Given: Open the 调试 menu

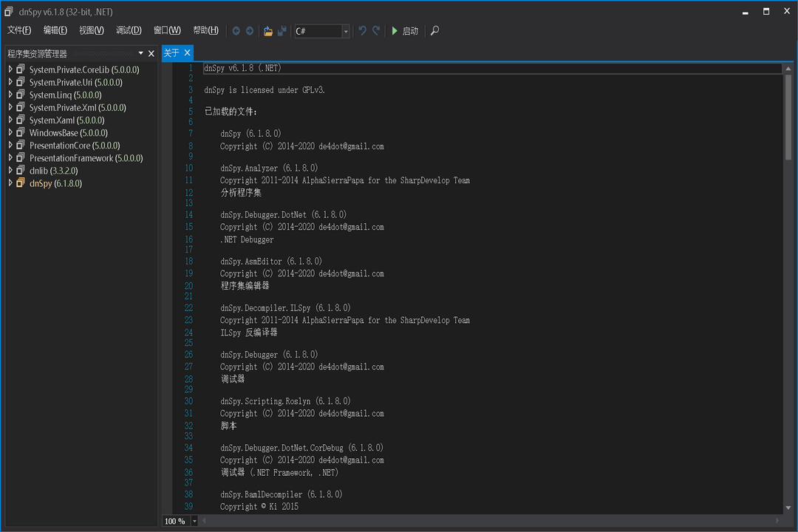Looking at the screenshot, I should click(x=128, y=30).
